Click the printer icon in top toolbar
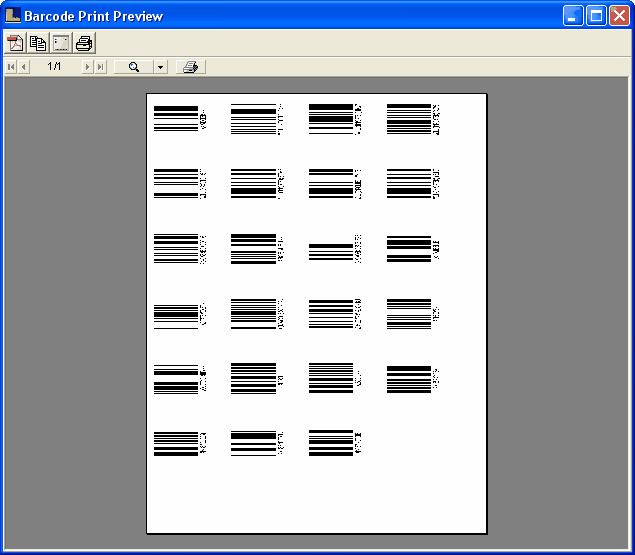The width and height of the screenshot is (635, 555). tap(84, 43)
